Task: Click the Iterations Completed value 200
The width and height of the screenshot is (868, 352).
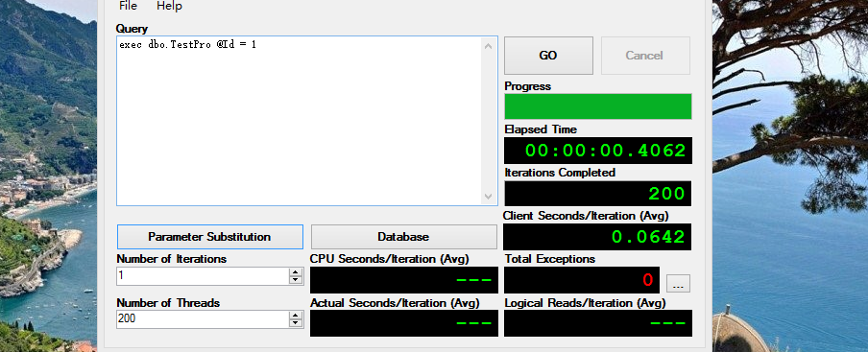Action: click(x=666, y=194)
